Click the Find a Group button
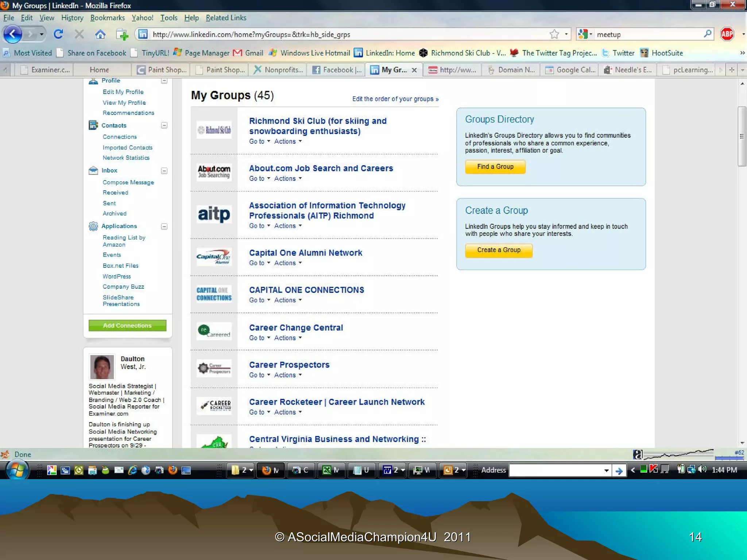This screenshot has height=560, width=747. pyautogui.click(x=495, y=167)
